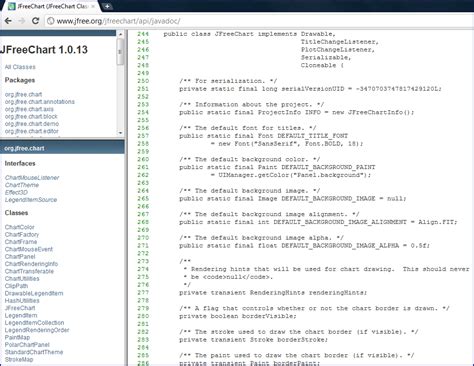Open org.jfree.chart.annotations package link

[40, 102]
